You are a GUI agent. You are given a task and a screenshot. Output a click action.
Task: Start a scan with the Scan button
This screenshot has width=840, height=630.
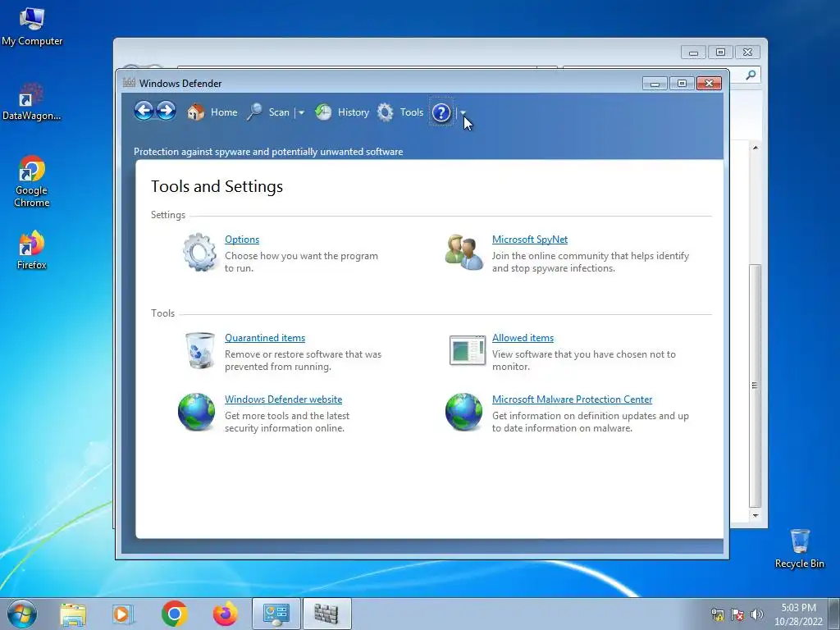tap(268, 112)
